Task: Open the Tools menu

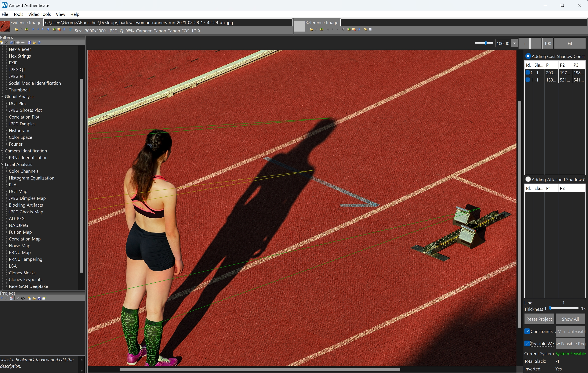Action: click(18, 14)
